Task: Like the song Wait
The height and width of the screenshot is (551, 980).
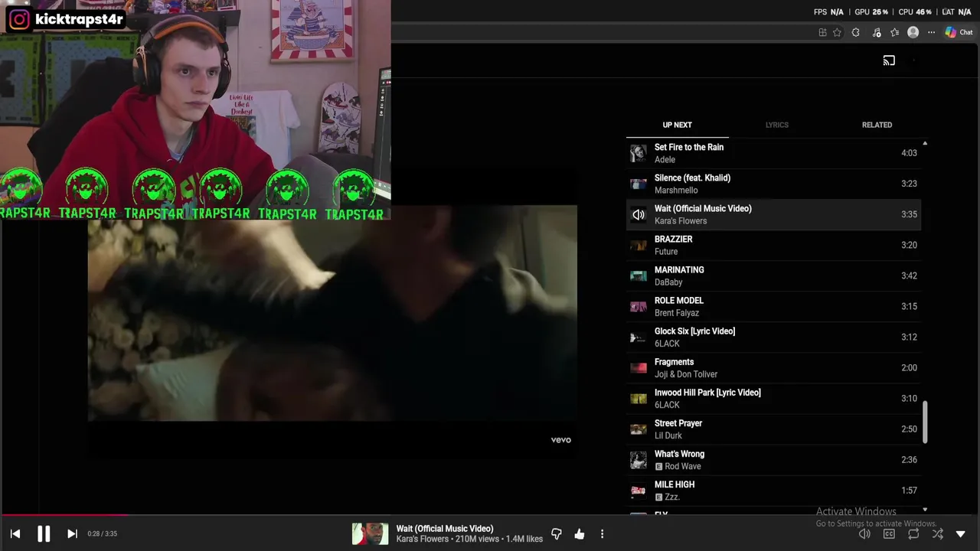Action: pos(580,534)
